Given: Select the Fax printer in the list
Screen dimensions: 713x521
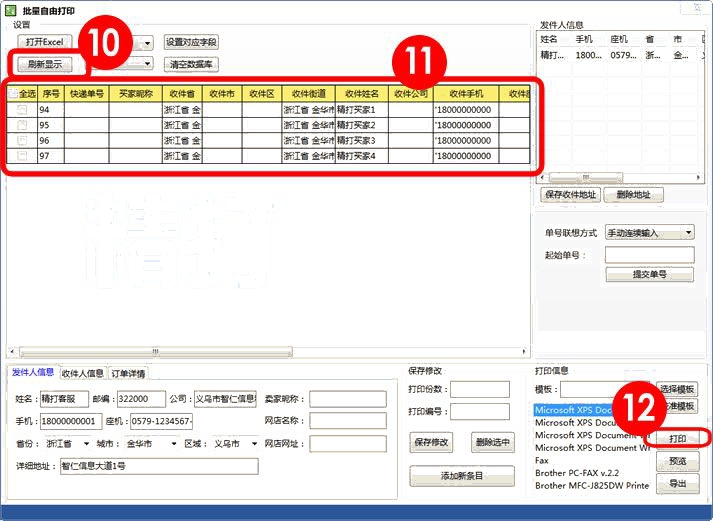Looking at the screenshot, I should pos(545,461).
